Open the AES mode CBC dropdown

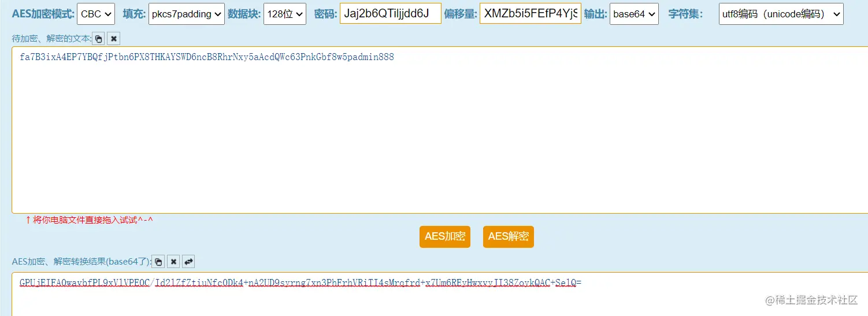coord(96,14)
